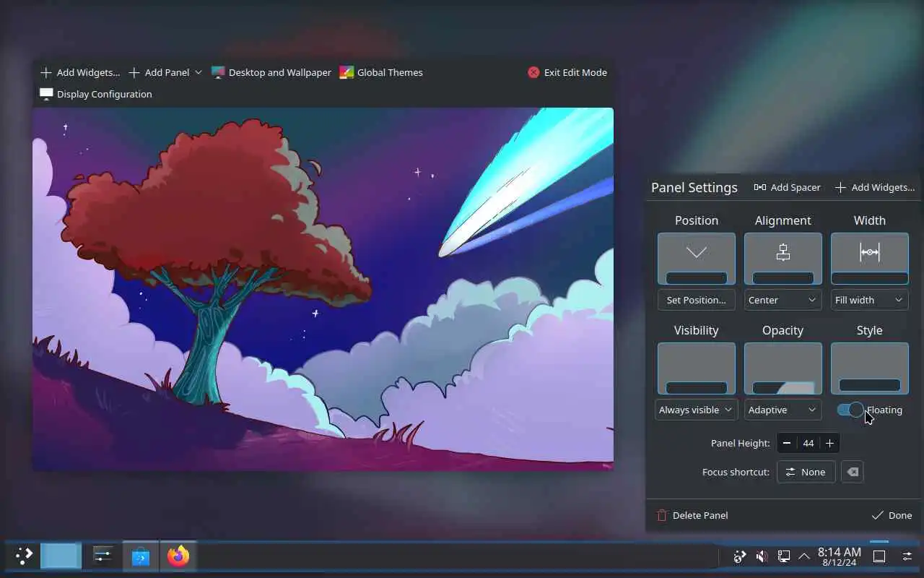Open Desktop and Wallpaper settings
The width and height of the screenshot is (924, 578).
tap(271, 72)
